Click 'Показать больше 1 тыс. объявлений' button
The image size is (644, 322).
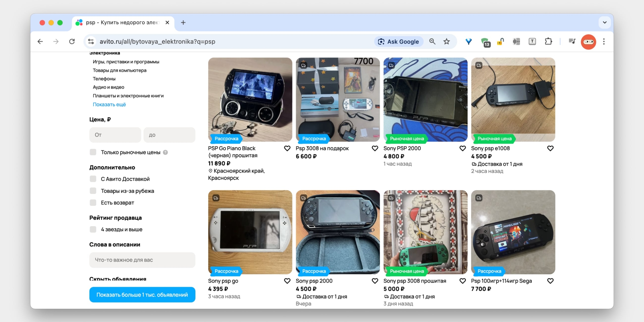click(142, 295)
